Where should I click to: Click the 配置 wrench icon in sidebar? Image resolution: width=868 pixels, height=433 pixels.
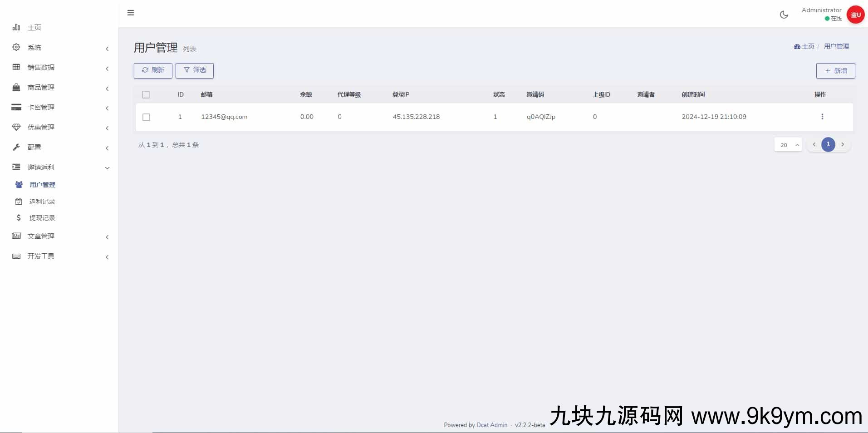(x=16, y=147)
